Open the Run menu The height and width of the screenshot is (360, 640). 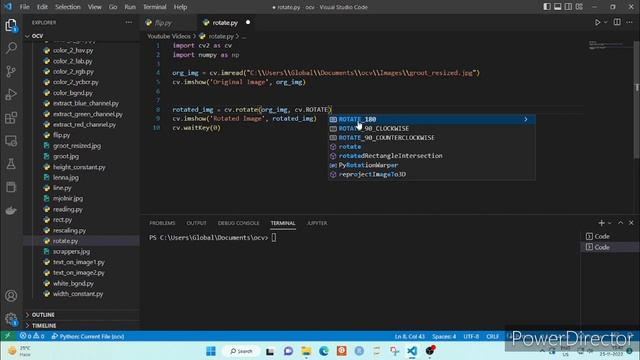[x=130, y=7]
